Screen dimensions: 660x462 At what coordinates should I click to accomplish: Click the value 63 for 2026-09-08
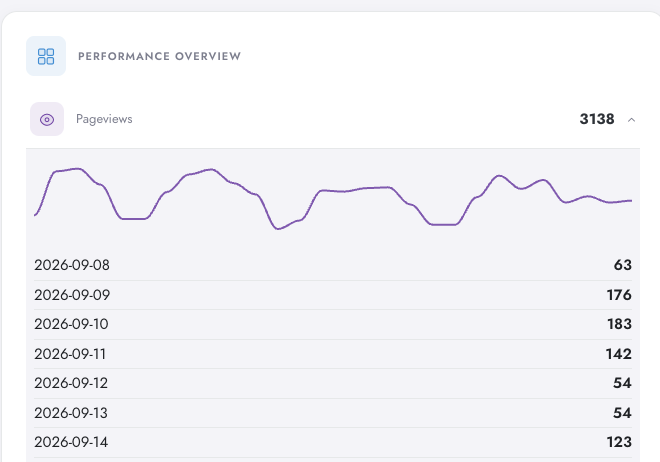623,265
